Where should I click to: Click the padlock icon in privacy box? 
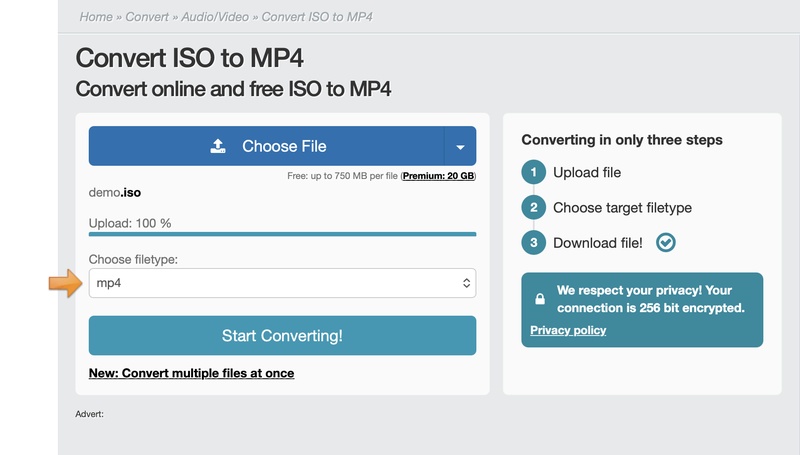(540, 299)
